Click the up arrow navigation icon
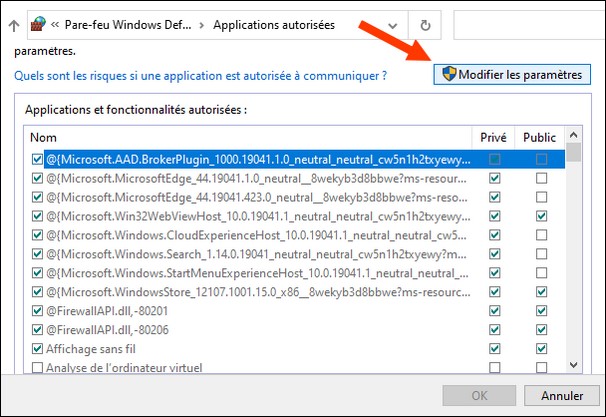Screen dimensions: 606x417 tap(12, 25)
